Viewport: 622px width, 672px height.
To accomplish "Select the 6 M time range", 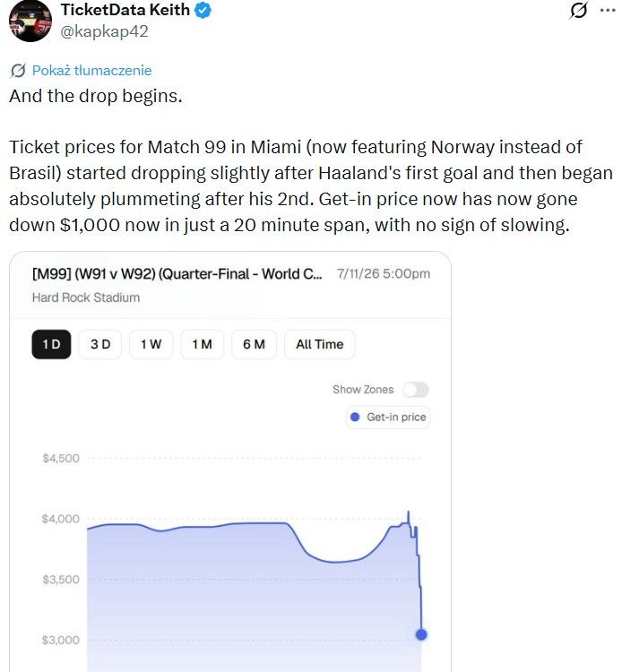I will point(254,344).
